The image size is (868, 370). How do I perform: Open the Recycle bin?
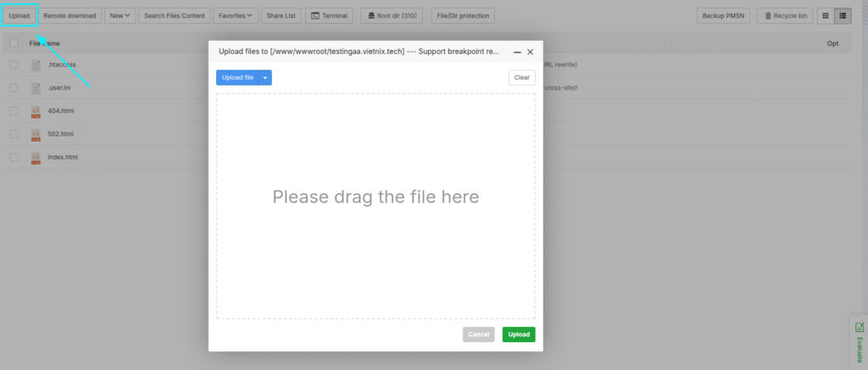783,16
